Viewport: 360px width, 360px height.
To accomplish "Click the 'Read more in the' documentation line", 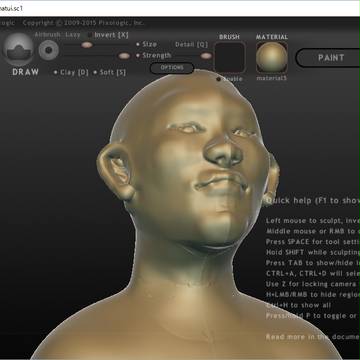I will tap(313, 337).
